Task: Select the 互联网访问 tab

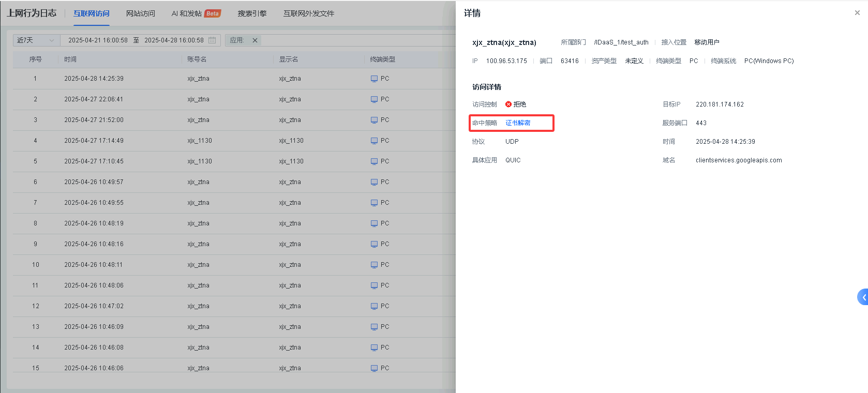Action: click(x=91, y=13)
